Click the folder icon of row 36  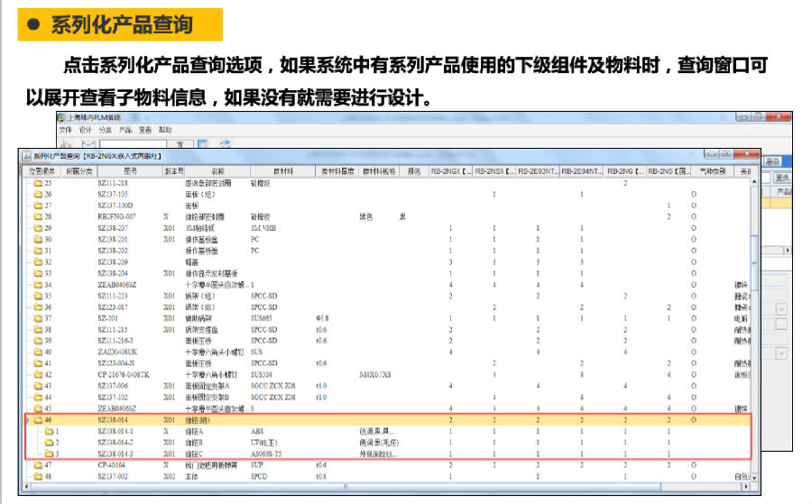(x=38, y=307)
